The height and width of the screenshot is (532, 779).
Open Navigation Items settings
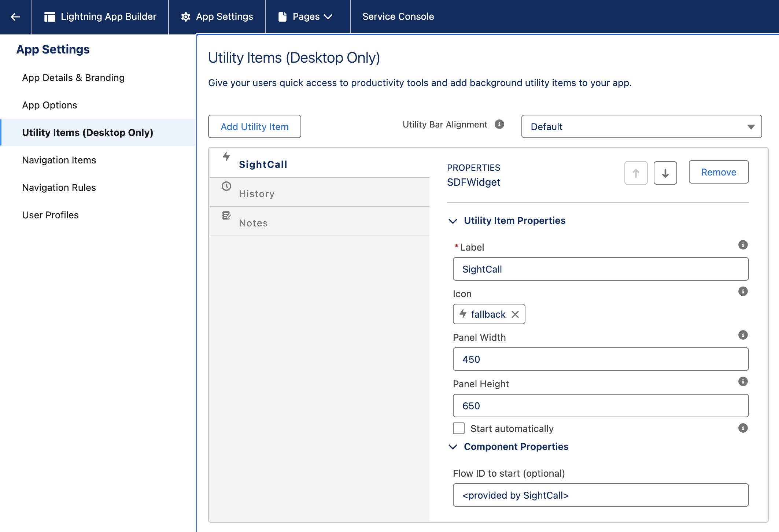point(59,160)
